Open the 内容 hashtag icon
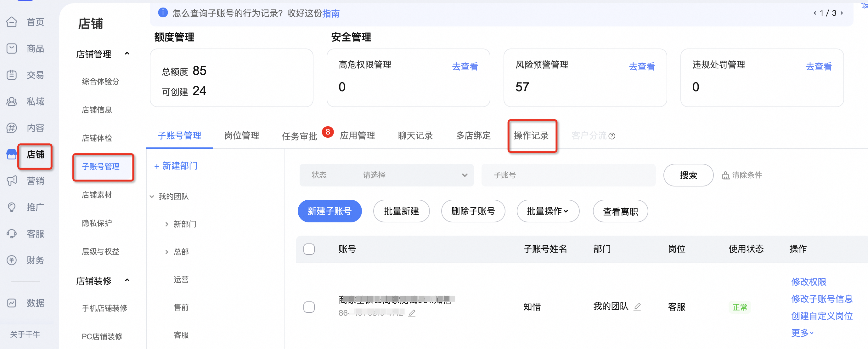 [x=12, y=128]
